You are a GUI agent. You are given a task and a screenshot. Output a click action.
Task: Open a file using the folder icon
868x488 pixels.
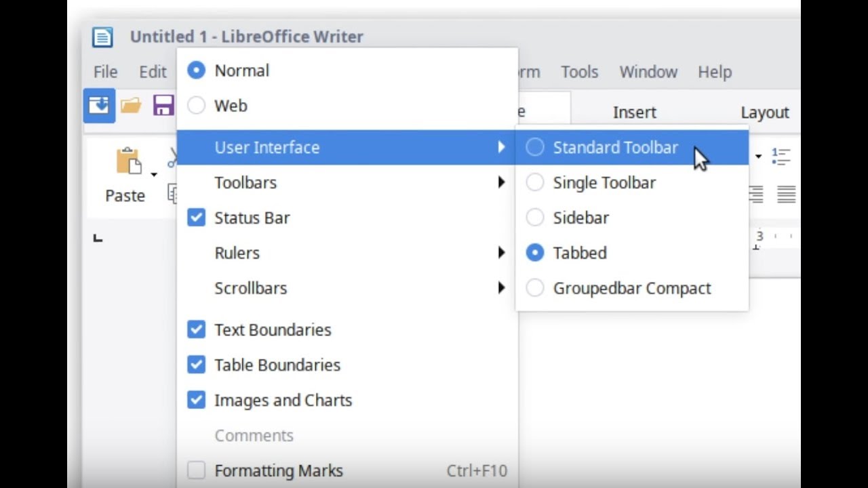click(132, 106)
